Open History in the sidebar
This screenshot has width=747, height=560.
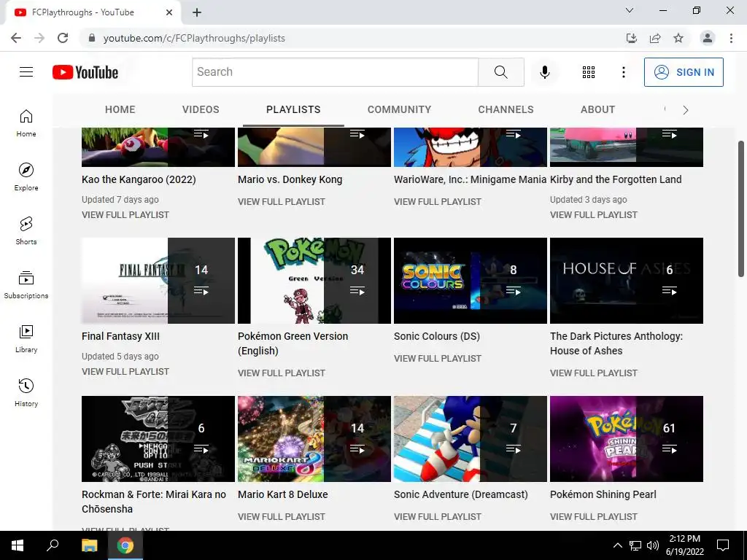[x=26, y=392]
